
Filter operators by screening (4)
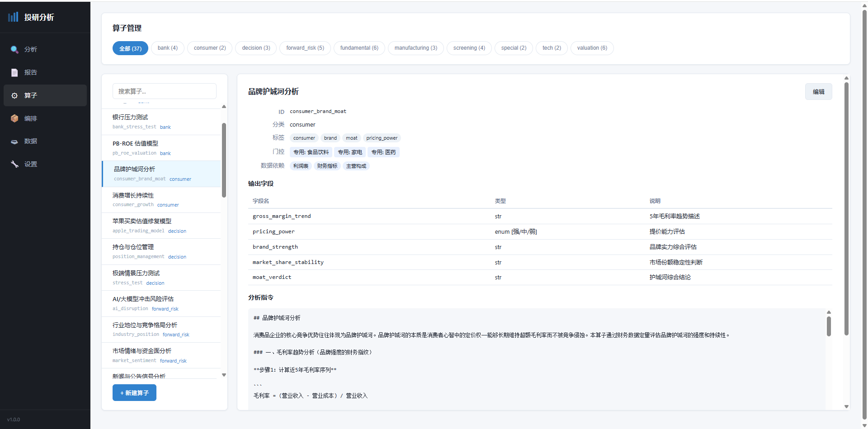click(469, 48)
